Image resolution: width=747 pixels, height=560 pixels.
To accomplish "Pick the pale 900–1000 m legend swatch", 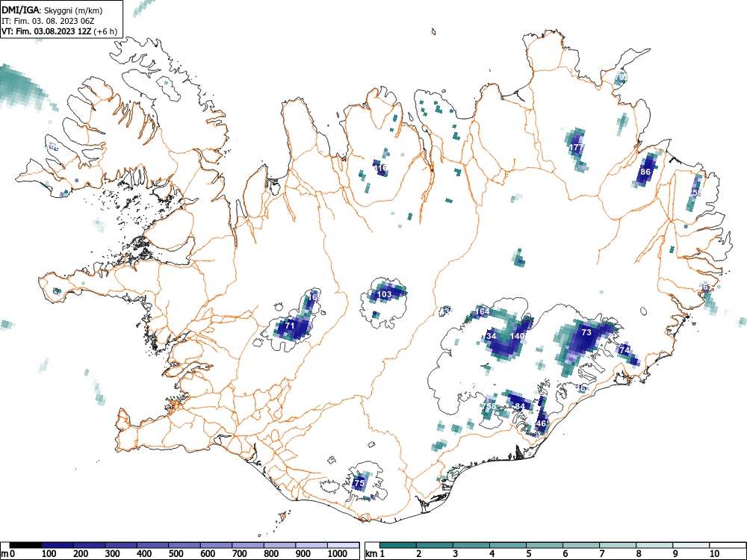I will coord(311,545).
